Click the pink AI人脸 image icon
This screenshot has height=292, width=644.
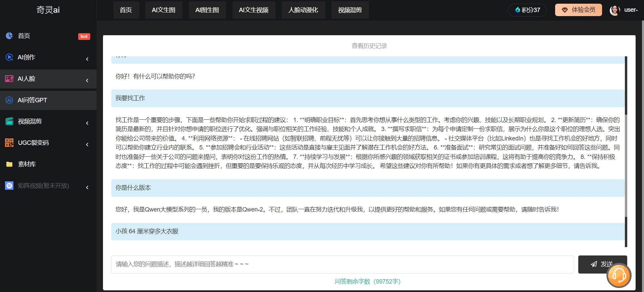pyautogui.click(x=9, y=79)
